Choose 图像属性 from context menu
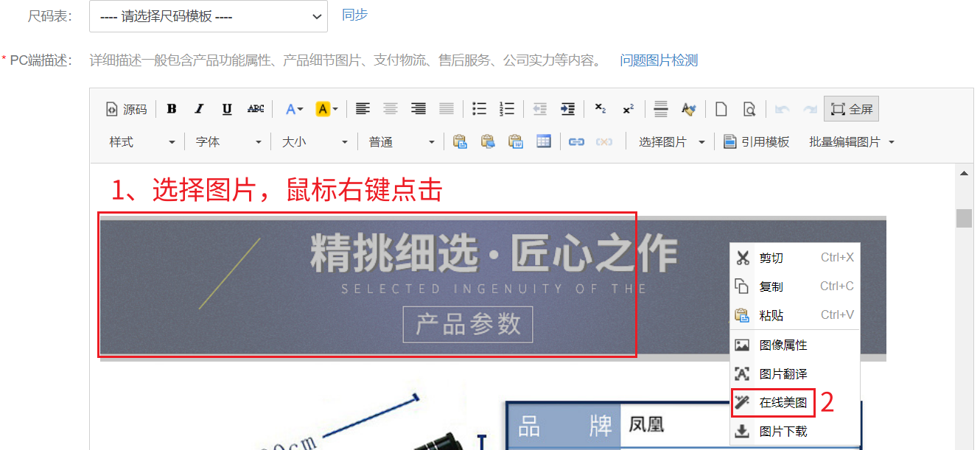This screenshot has width=980, height=450. coord(795,345)
